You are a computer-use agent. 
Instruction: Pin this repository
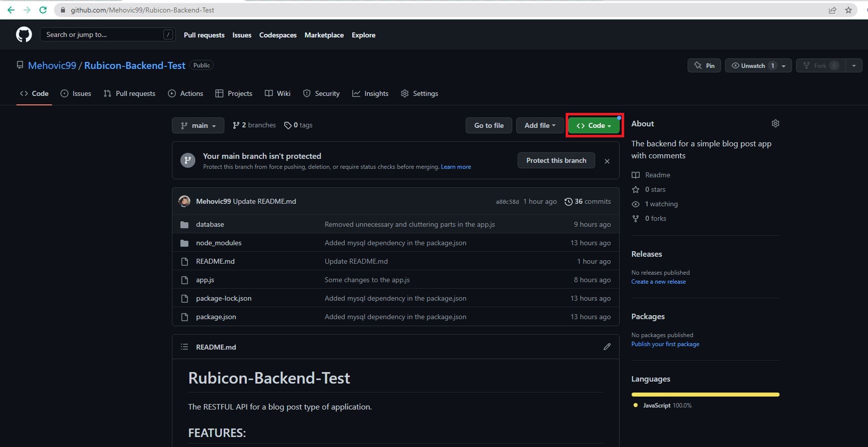[704, 65]
